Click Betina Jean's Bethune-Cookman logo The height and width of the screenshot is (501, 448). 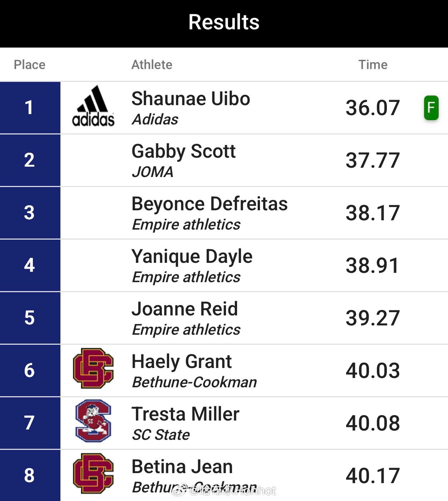(x=93, y=473)
